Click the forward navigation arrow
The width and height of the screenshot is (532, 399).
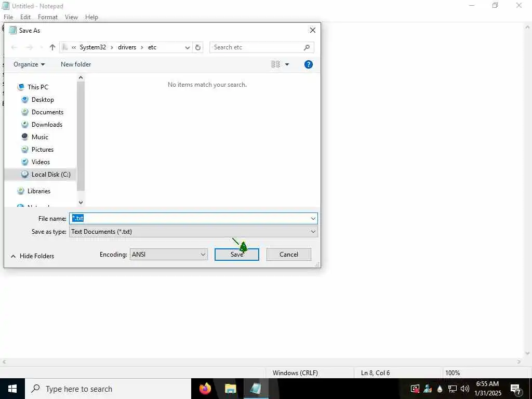coord(30,47)
